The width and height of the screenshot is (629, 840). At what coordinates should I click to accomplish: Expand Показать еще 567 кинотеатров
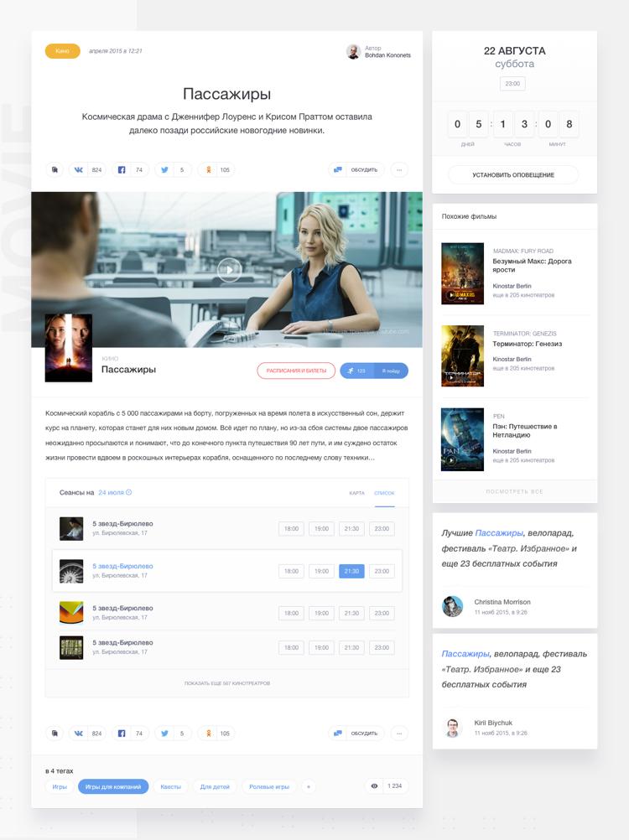pos(227,683)
